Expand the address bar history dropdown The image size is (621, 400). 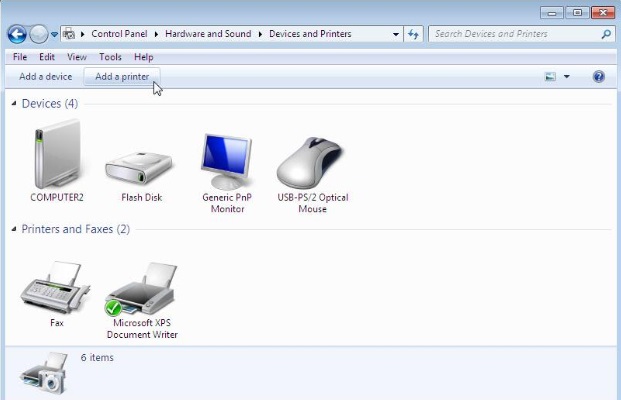click(x=396, y=34)
